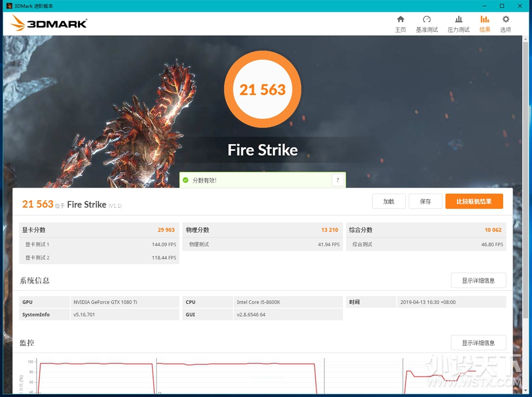
Task: Click the 21 563 score circle
Action: click(x=263, y=89)
